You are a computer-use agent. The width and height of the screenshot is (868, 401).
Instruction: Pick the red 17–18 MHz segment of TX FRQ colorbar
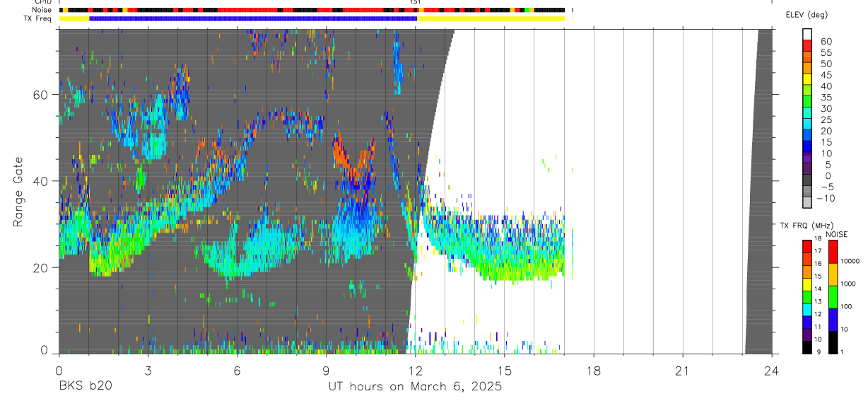pos(807,246)
